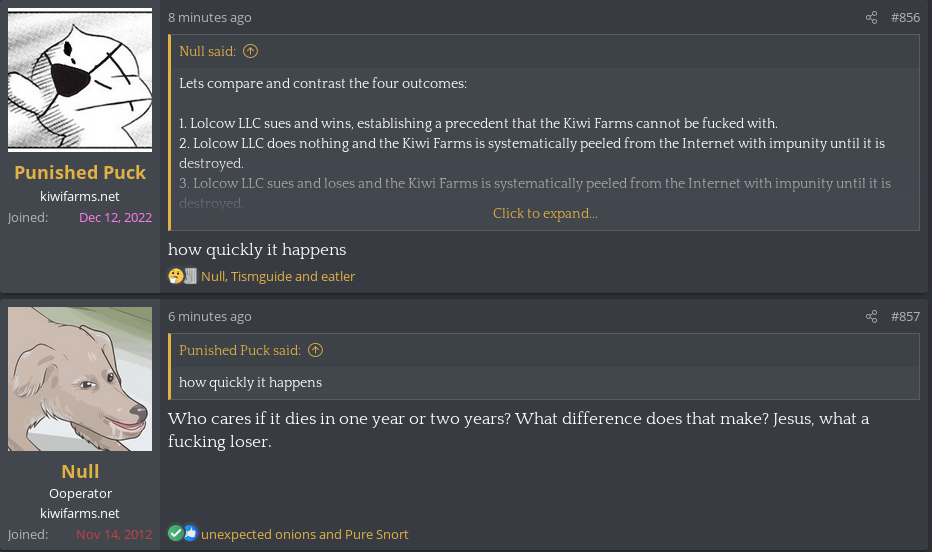This screenshot has width=932, height=552.
Task: Expand the quote with "Click to expand..."
Action: coord(545,213)
